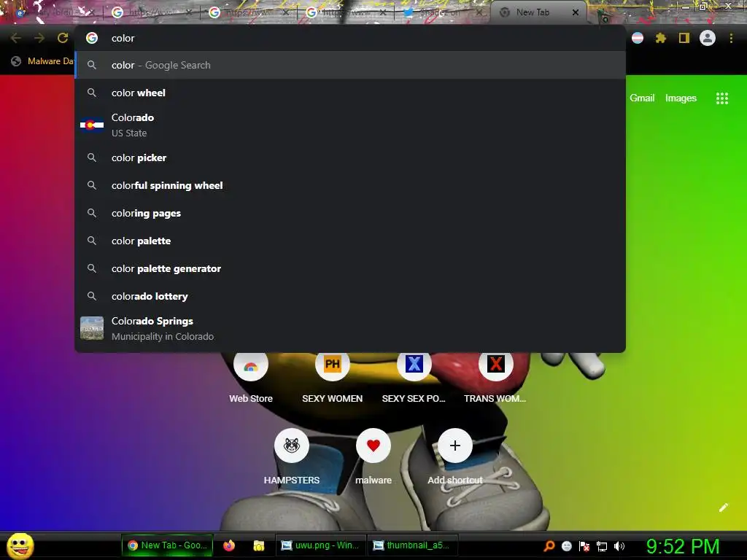Click the Customize Chrome pencil icon

[x=723, y=507]
